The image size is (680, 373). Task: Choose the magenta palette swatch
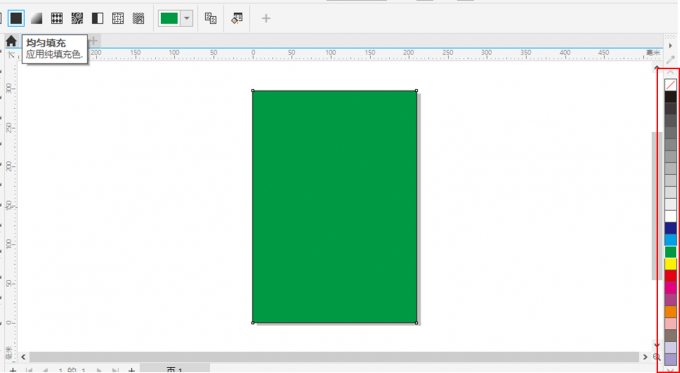670,288
